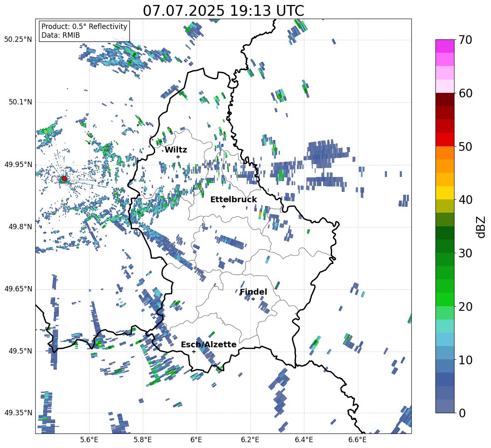Click the red radar site marker dot
Viewport: 491px width, 448px height.
coord(64,179)
